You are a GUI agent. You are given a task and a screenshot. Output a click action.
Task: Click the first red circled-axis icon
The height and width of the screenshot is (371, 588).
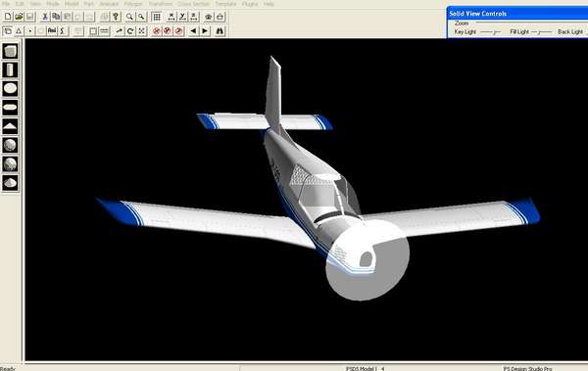point(157,31)
